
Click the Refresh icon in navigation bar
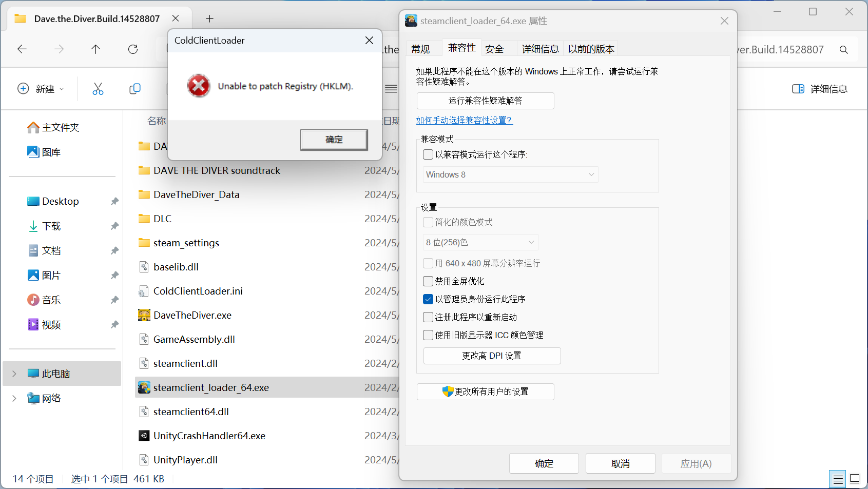tap(133, 49)
